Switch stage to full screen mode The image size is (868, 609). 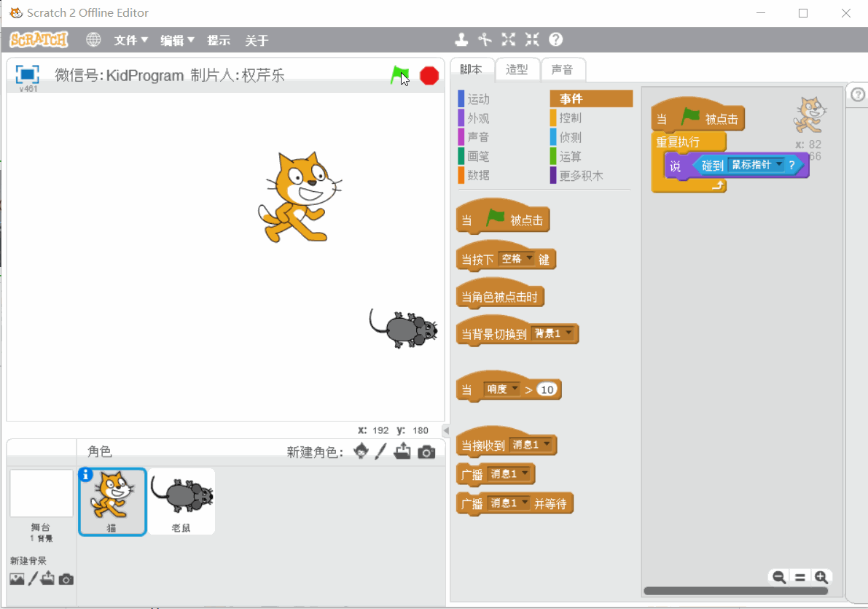[27, 74]
